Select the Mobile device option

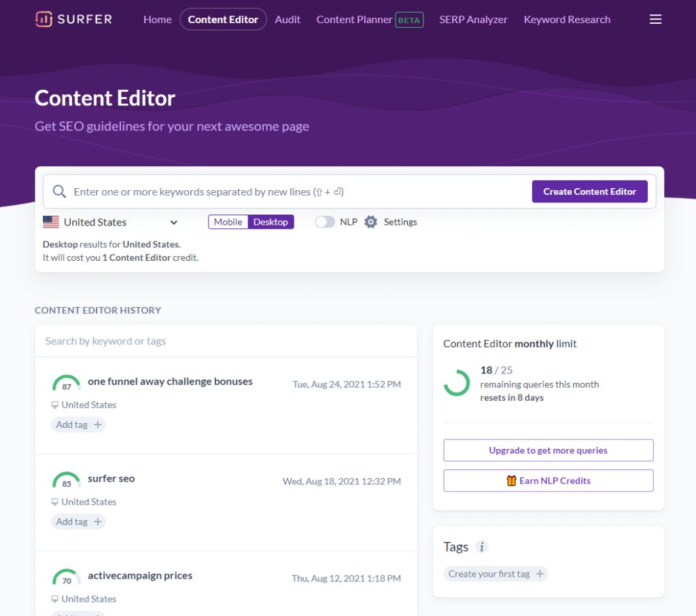point(228,221)
